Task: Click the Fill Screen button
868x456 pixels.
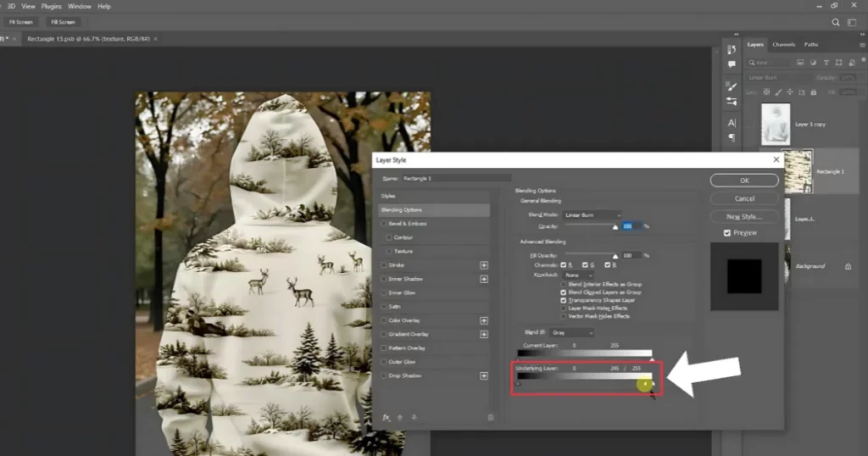Action: coord(63,22)
